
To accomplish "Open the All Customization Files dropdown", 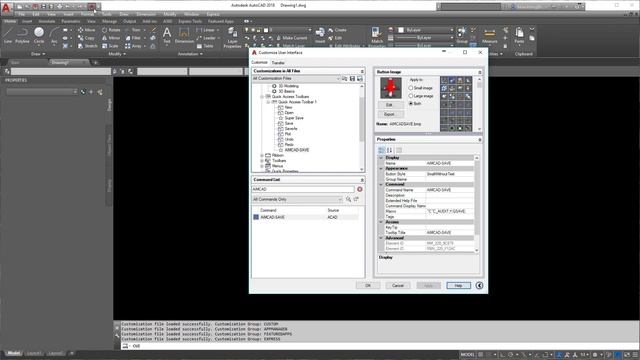I will (x=296, y=78).
